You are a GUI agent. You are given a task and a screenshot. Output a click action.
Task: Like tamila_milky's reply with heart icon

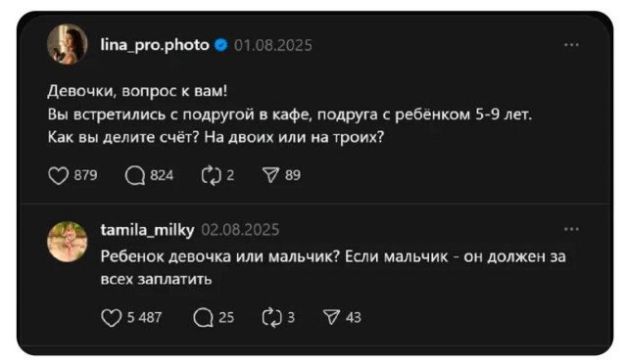(x=111, y=318)
